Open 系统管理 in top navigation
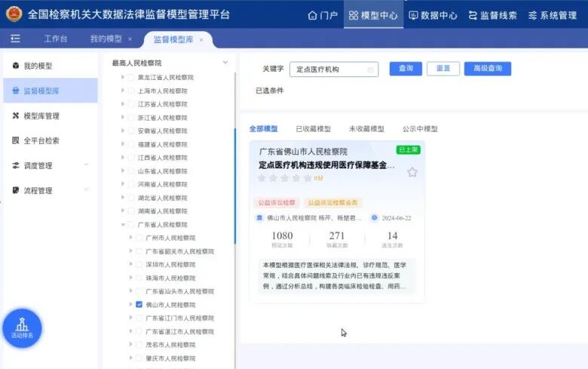The width and height of the screenshot is (588, 369). 553,15
